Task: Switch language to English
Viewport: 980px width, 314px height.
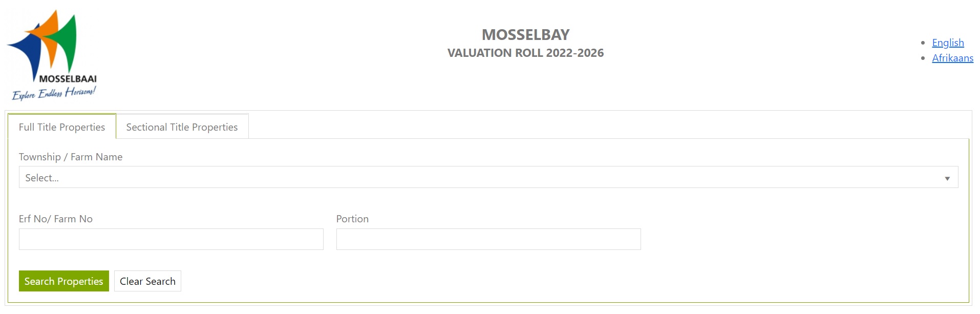Action: tap(948, 43)
